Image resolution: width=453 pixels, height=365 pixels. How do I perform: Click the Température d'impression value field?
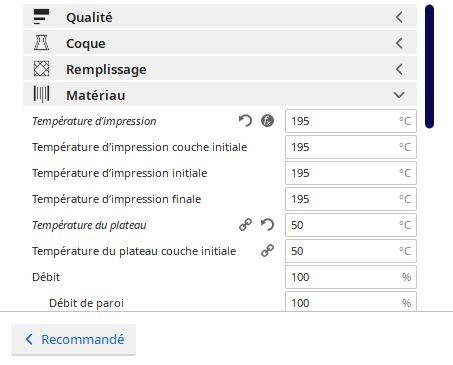click(x=351, y=121)
